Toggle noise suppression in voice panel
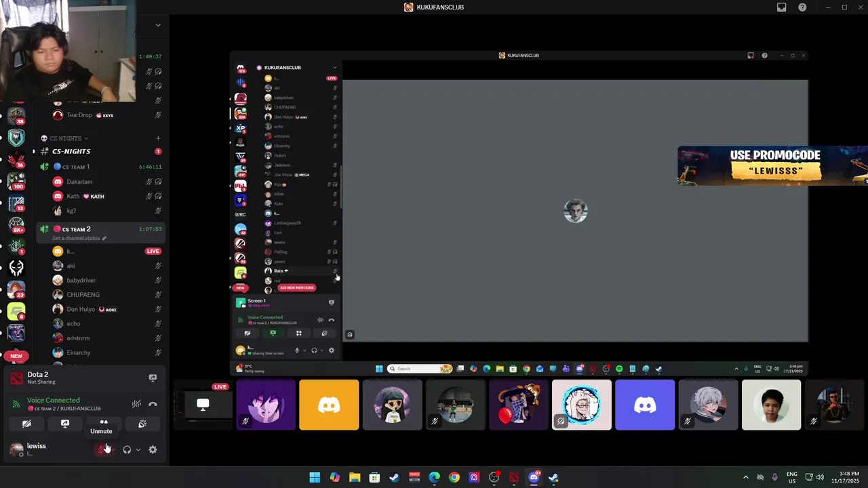 (x=136, y=404)
